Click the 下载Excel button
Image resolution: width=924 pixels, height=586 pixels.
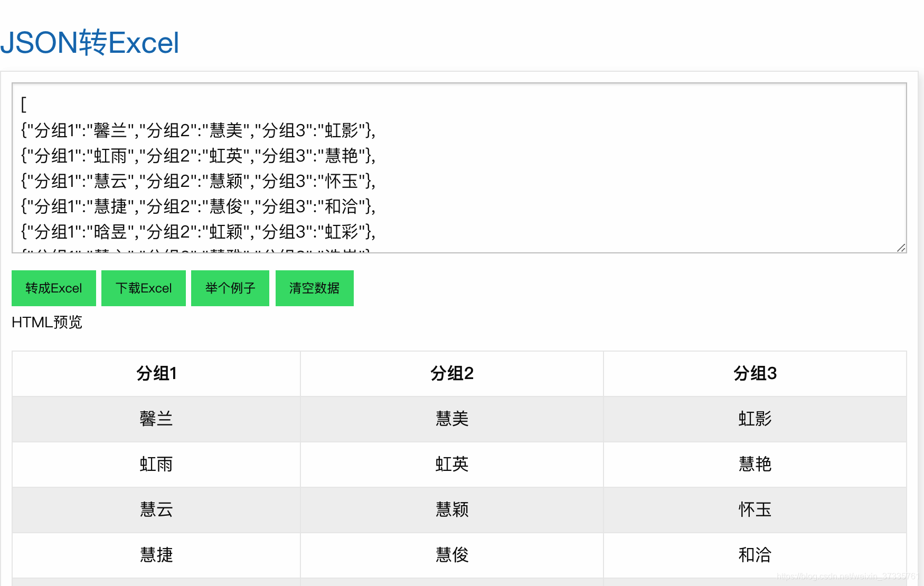144,288
